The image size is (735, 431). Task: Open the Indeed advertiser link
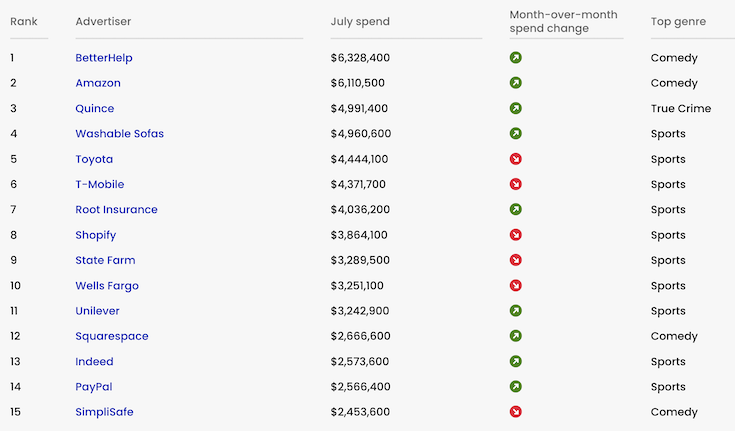pos(94,362)
